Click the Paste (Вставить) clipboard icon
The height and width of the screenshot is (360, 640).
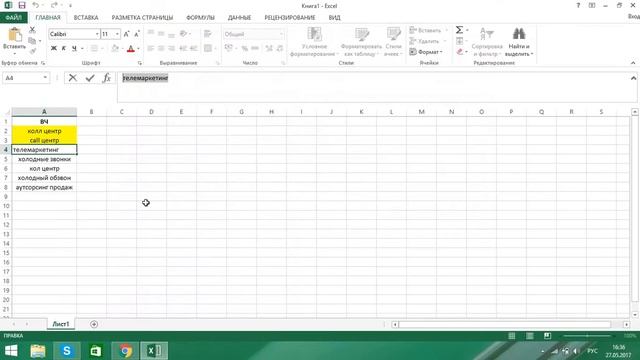coord(15,35)
